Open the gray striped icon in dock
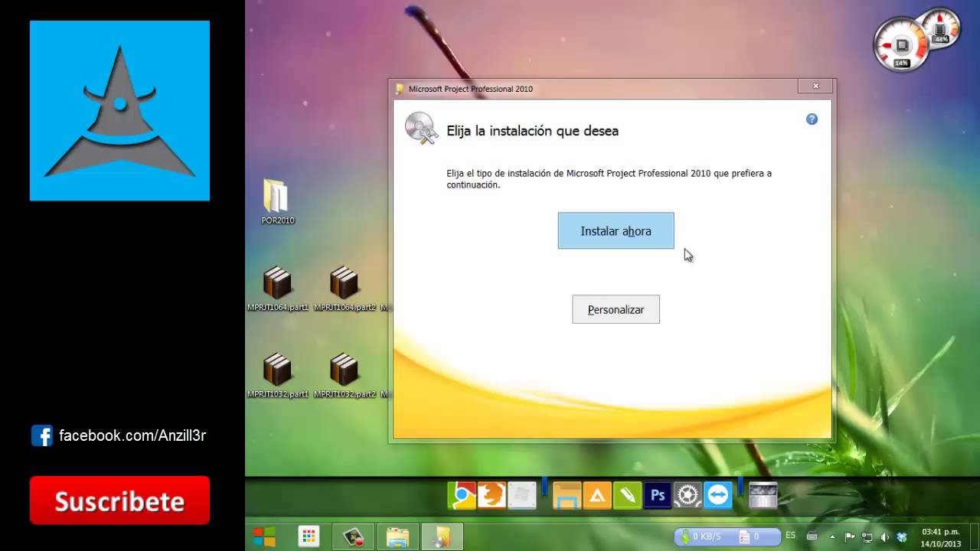Viewport: 980px width, 551px height. tap(763, 496)
